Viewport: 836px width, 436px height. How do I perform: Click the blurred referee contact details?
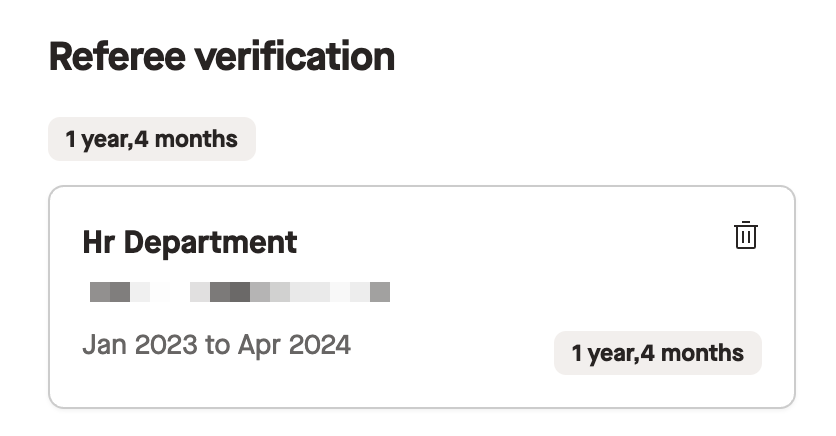tap(240, 292)
